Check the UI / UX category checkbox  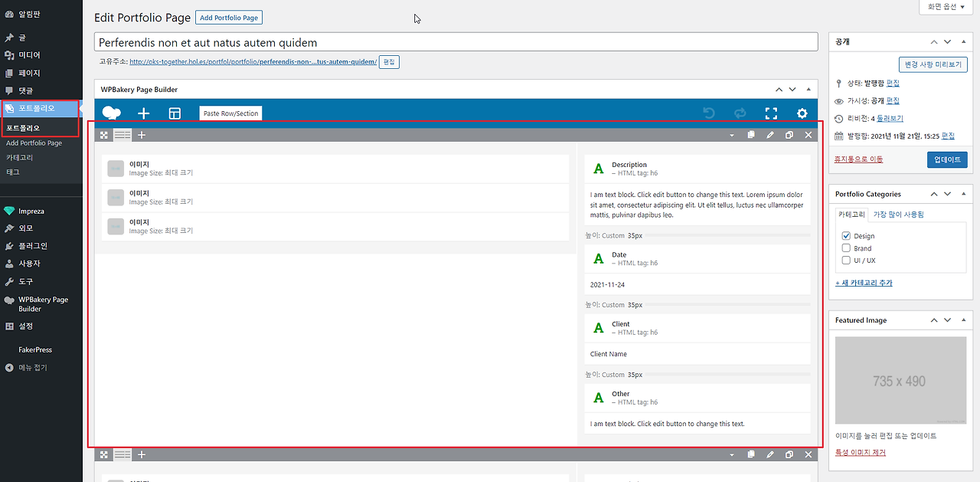(846, 261)
